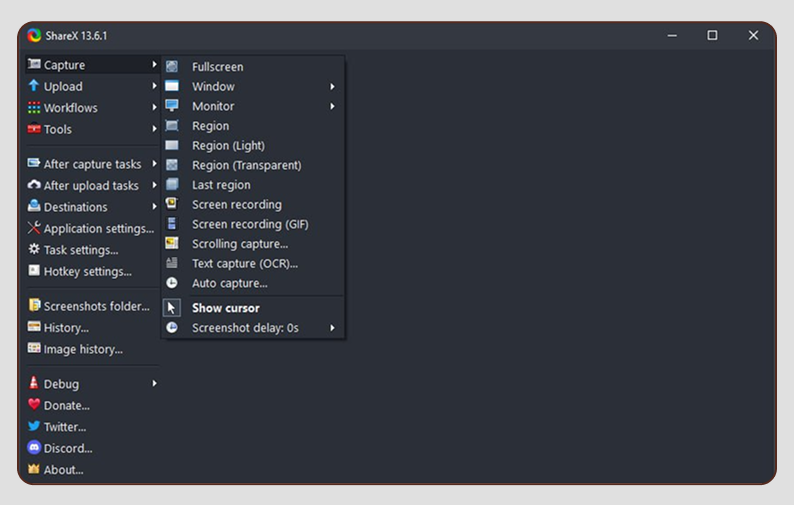Click the Capture menu icon
Viewport: 794px width, 505px height.
pos(34,64)
